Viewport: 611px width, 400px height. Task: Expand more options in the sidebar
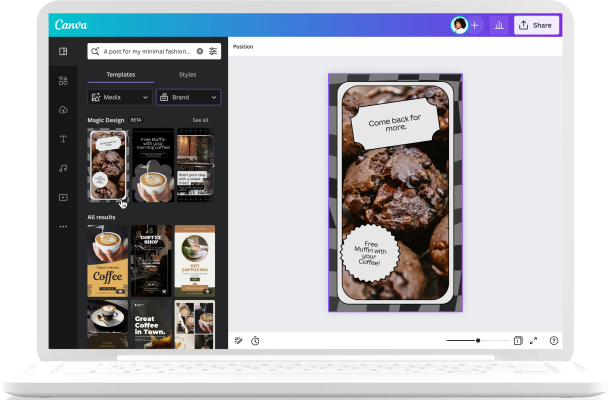coord(63,226)
